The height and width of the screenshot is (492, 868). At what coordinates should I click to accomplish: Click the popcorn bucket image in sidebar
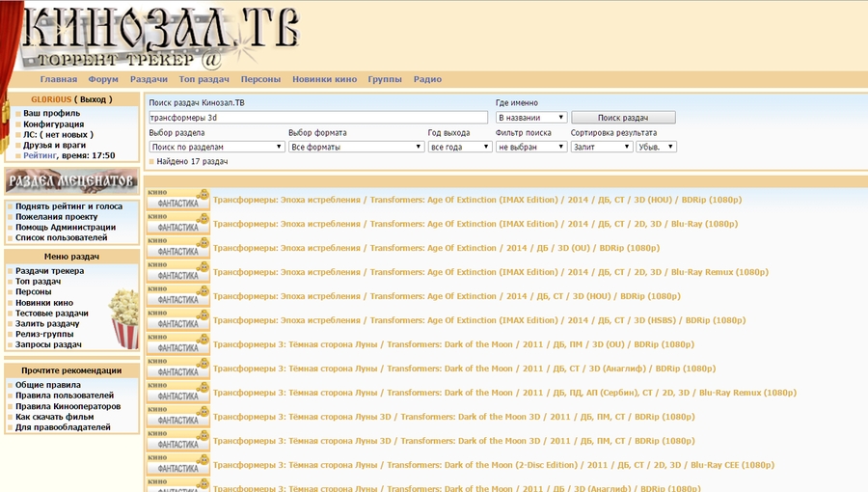[124, 318]
